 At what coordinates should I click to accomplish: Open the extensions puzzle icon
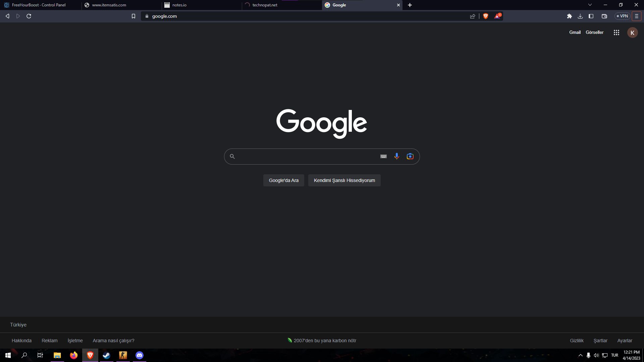569,16
